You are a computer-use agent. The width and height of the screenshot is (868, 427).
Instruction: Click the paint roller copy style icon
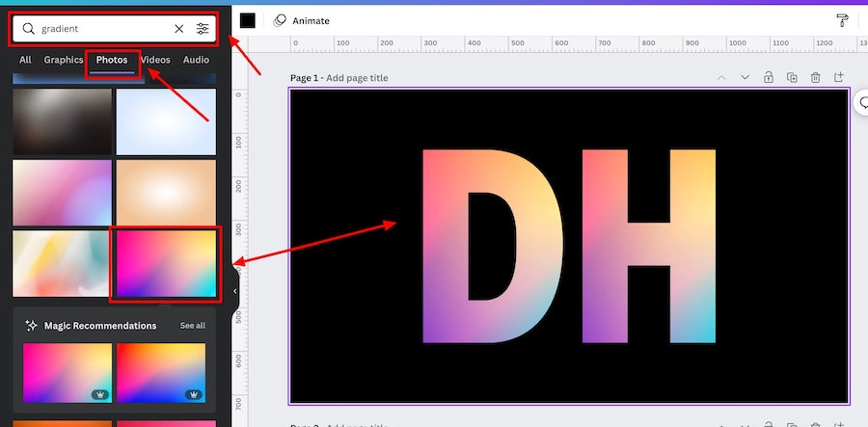(x=842, y=20)
